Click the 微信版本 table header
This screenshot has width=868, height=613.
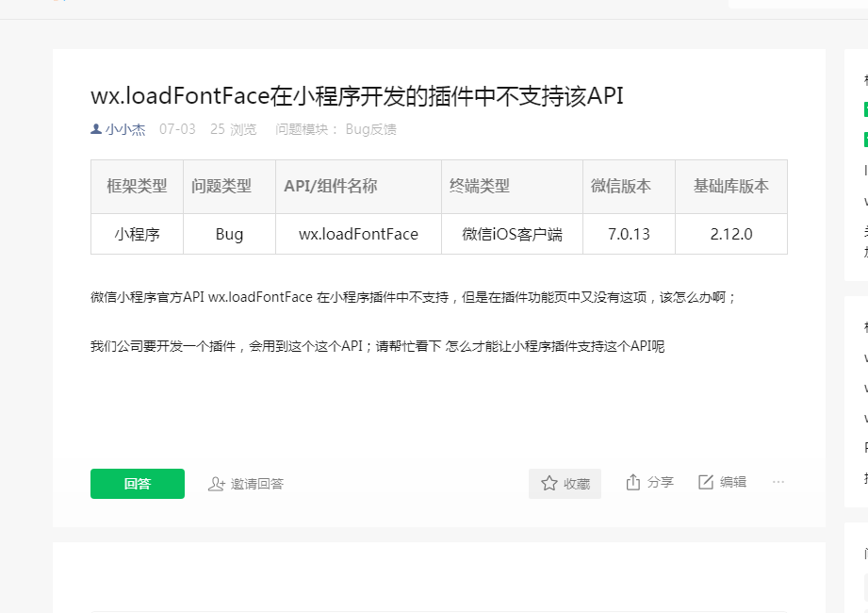[629, 186]
